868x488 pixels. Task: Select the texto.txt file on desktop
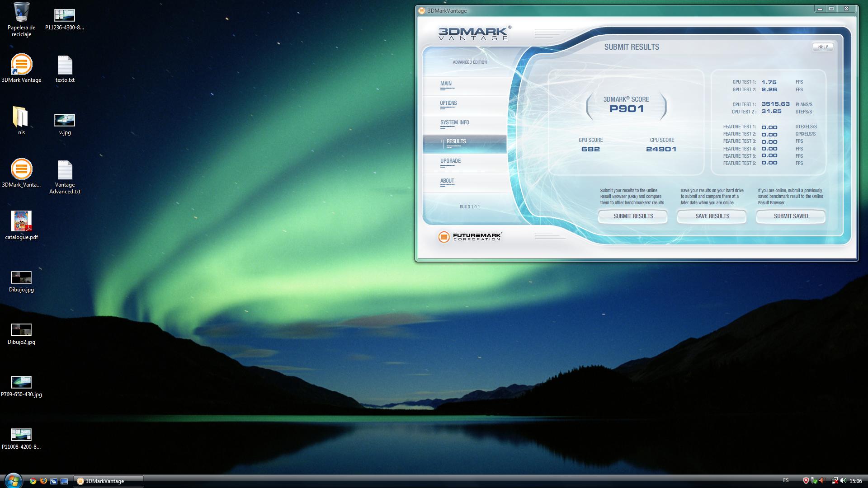65,70
